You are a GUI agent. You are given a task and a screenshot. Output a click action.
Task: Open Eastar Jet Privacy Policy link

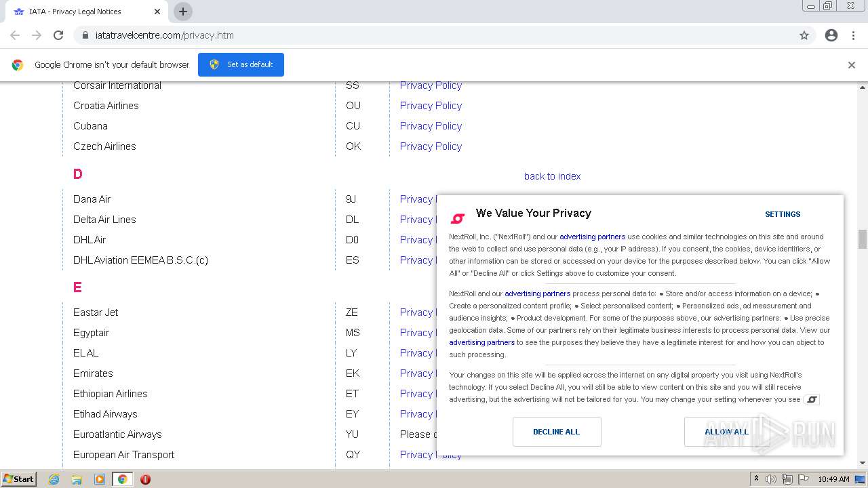[418, 312]
